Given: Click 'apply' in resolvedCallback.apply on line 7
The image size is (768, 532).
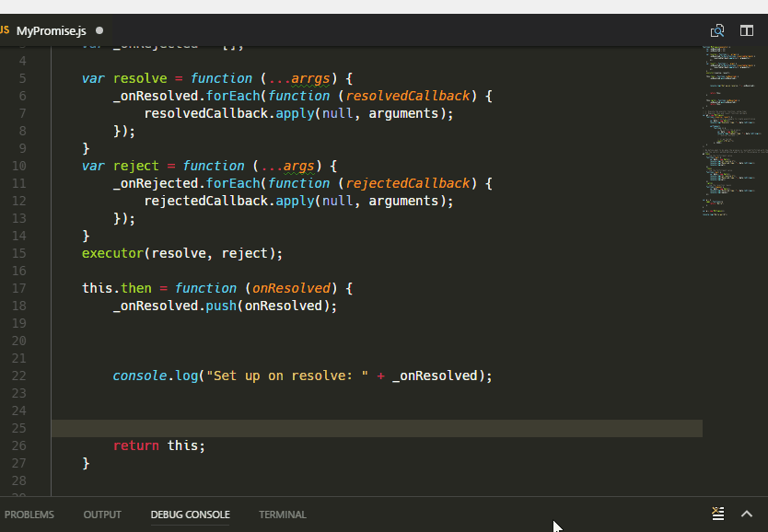Looking at the screenshot, I should [295, 113].
